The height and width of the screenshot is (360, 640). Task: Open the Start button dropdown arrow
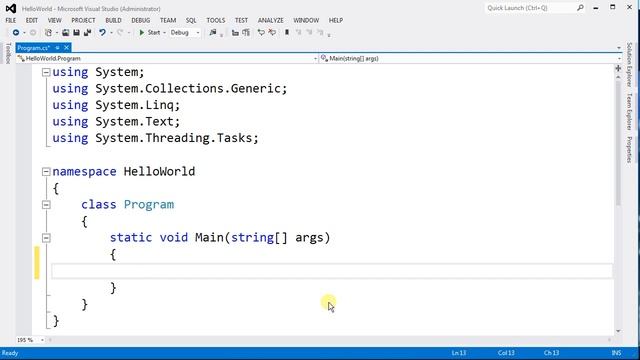tap(164, 33)
